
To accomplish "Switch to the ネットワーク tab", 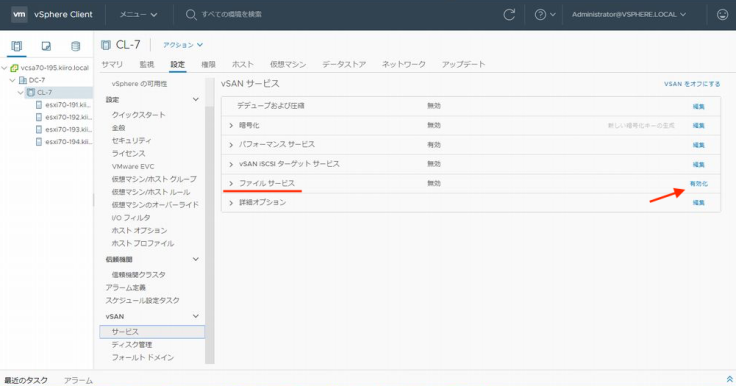I will 404,64.
